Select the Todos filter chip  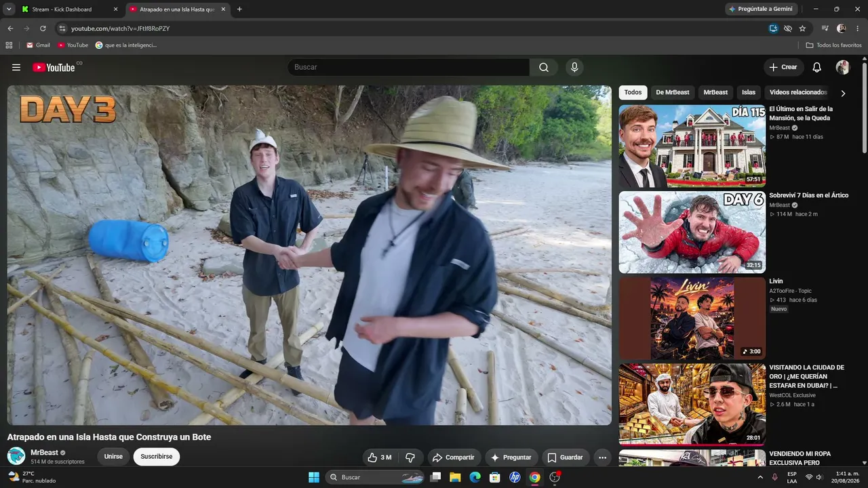pyautogui.click(x=633, y=92)
